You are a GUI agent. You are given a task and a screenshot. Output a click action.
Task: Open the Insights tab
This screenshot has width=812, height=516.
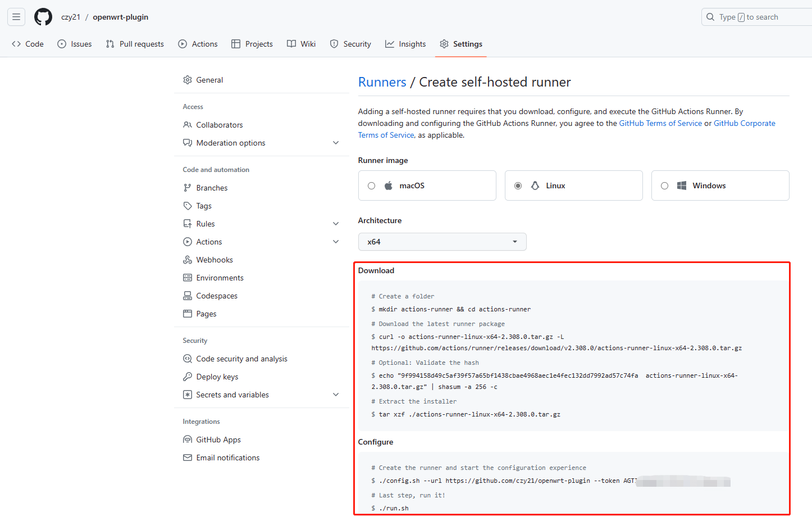[x=405, y=44]
